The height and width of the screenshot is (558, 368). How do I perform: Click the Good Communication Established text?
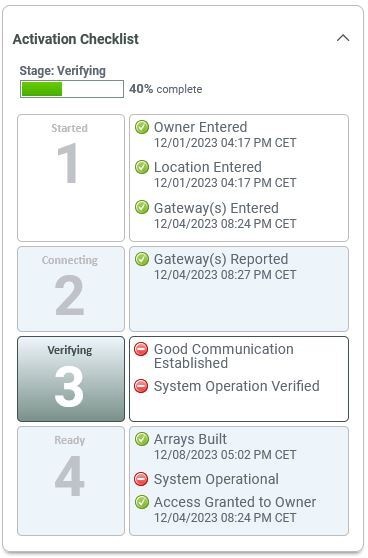224,356
